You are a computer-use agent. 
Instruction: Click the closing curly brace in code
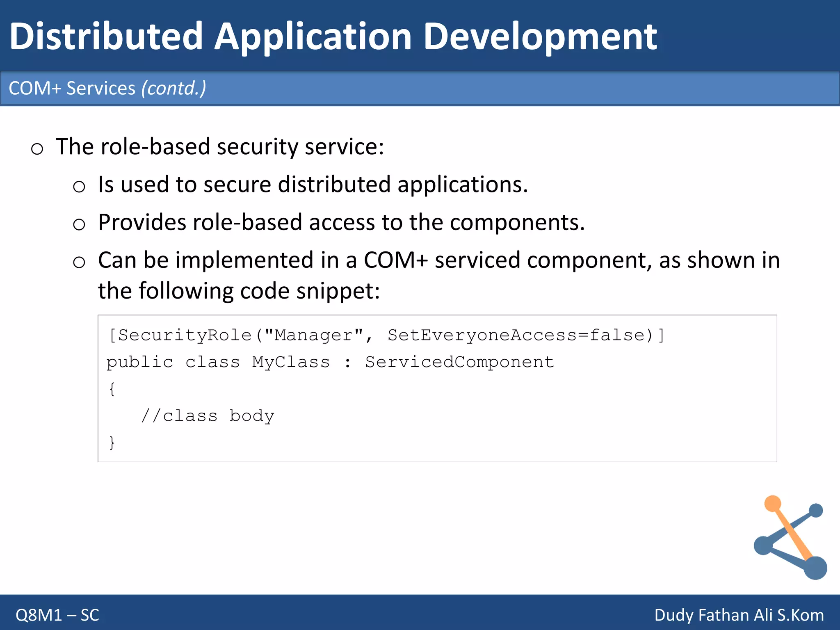click(x=112, y=443)
